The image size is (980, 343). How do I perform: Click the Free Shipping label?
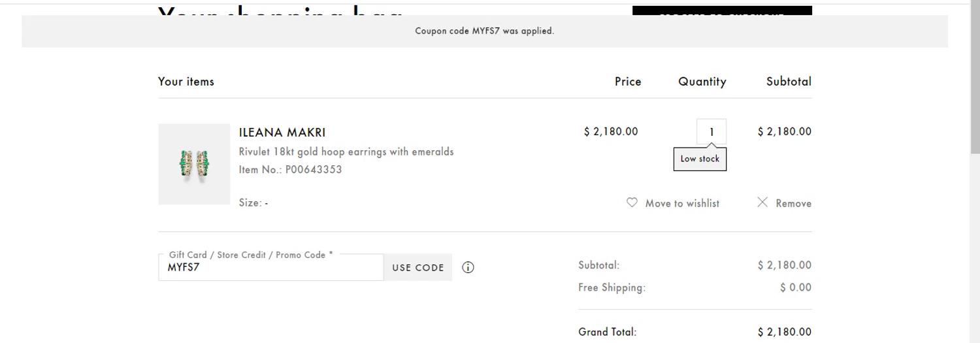coord(612,287)
